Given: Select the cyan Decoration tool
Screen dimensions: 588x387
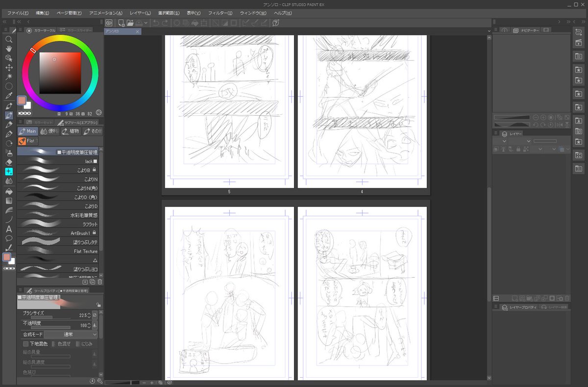Looking at the screenshot, I should coord(9,172).
